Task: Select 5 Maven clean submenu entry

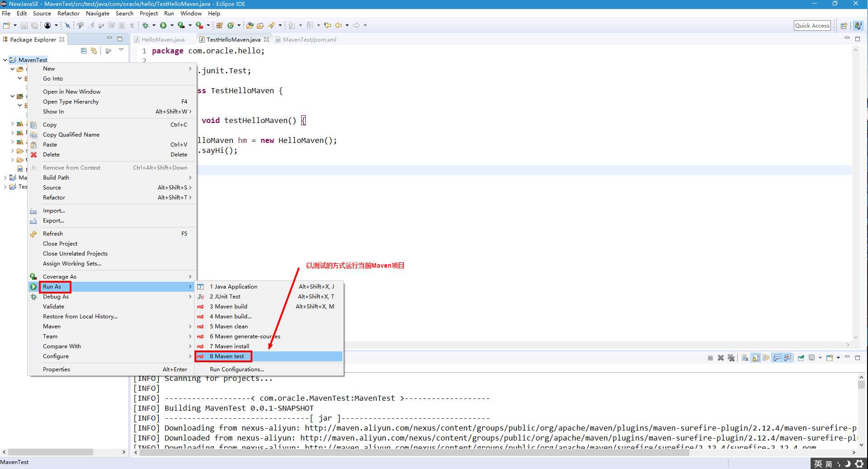Action: click(x=269, y=327)
